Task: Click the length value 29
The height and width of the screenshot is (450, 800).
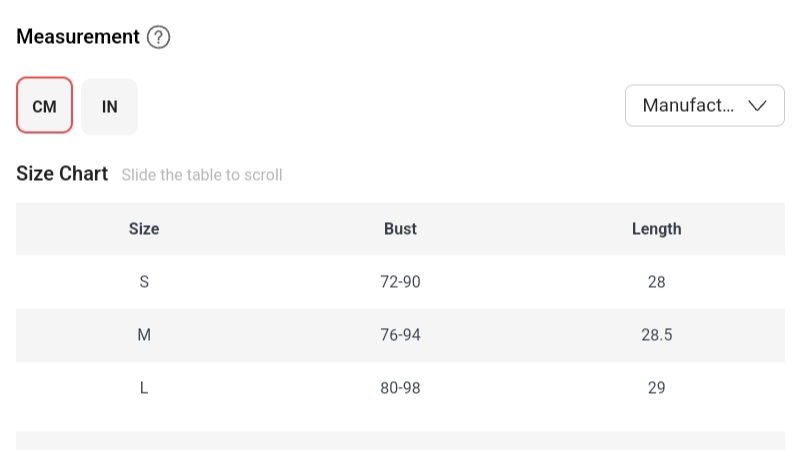Action: pos(656,388)
